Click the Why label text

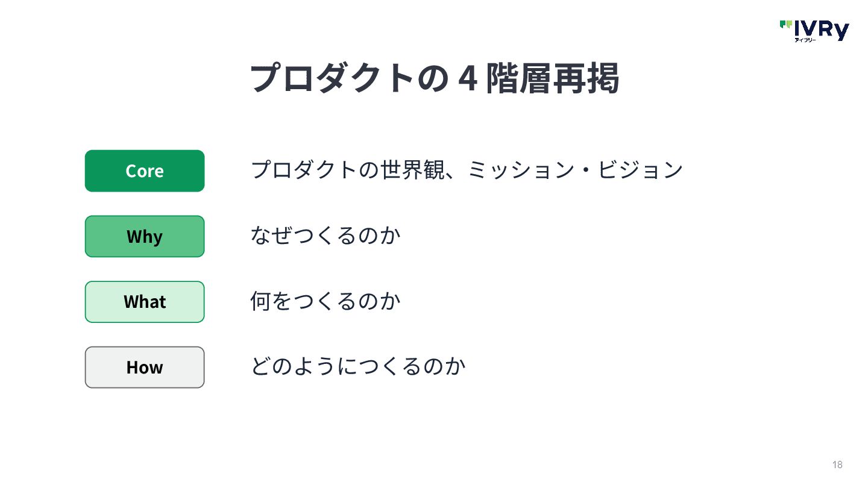tap(145, 237)
